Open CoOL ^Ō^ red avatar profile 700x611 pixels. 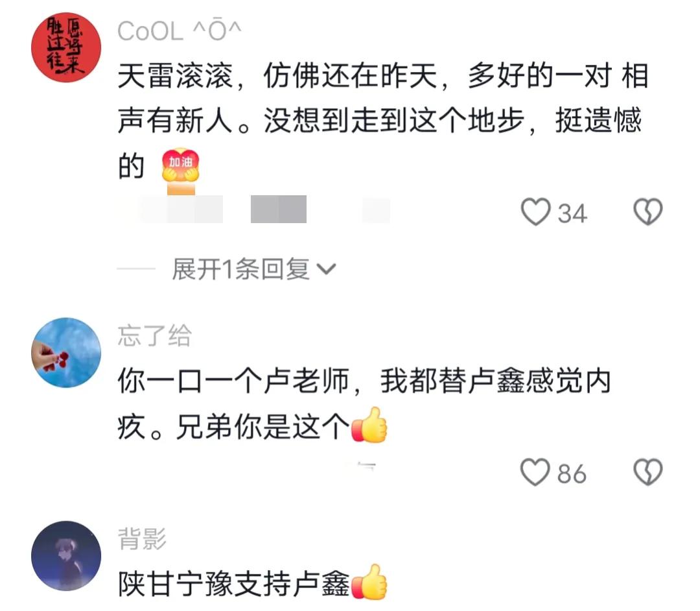point(66,47)
